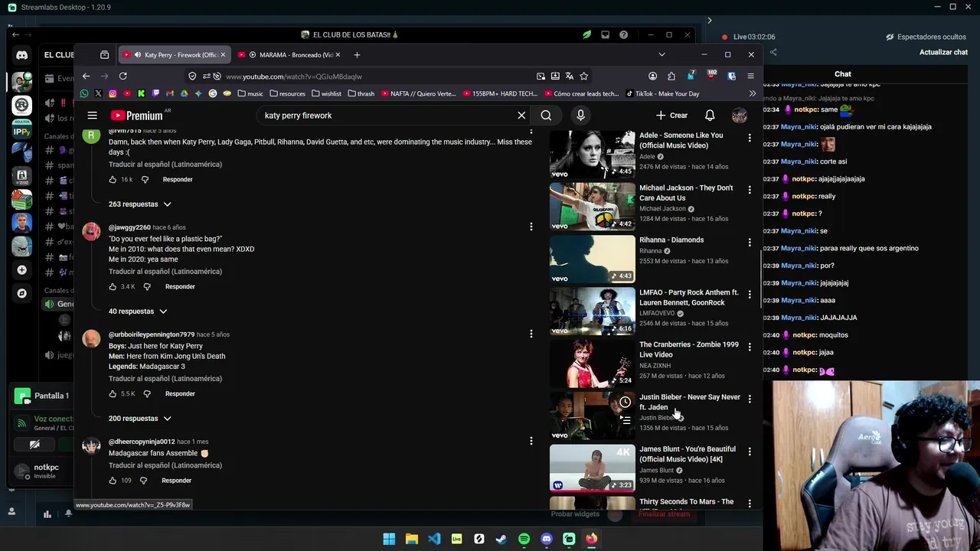Open options menu for @jawggy2260 comment

pyautogui.click(x=531, y=227)
